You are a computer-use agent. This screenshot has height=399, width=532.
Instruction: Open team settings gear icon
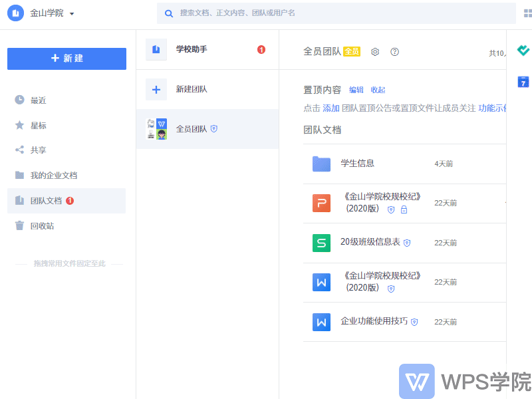click(x=375, y=52)
